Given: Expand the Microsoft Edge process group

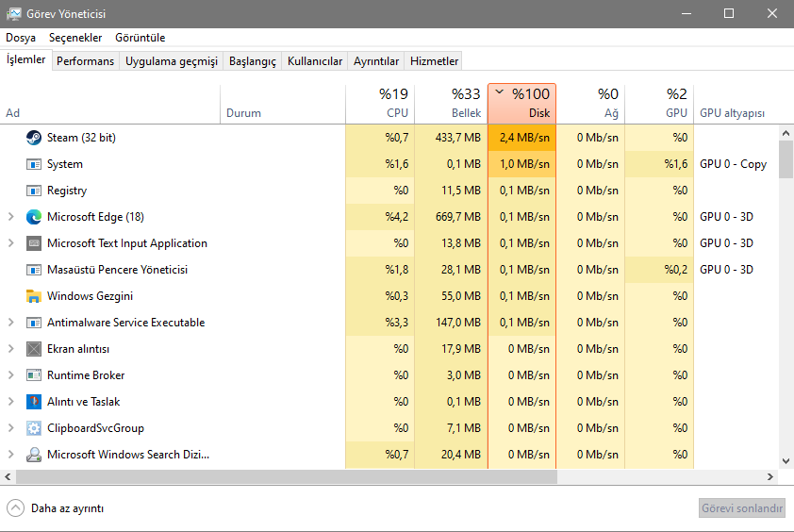Looking at the screenshot, I should [x=11, y=217].
